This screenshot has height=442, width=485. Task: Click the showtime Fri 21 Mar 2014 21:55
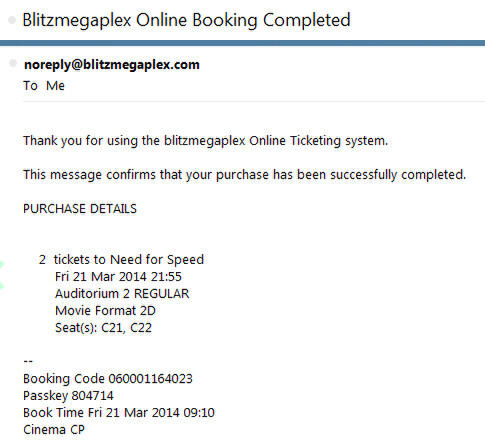pos(118,277)
